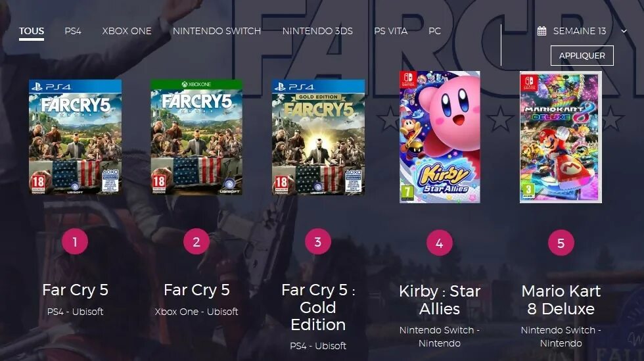The width and height of the screenshot is (644, 361).
Task: Click the calendar icon beside Semaine 13
Action: (541, 31)
